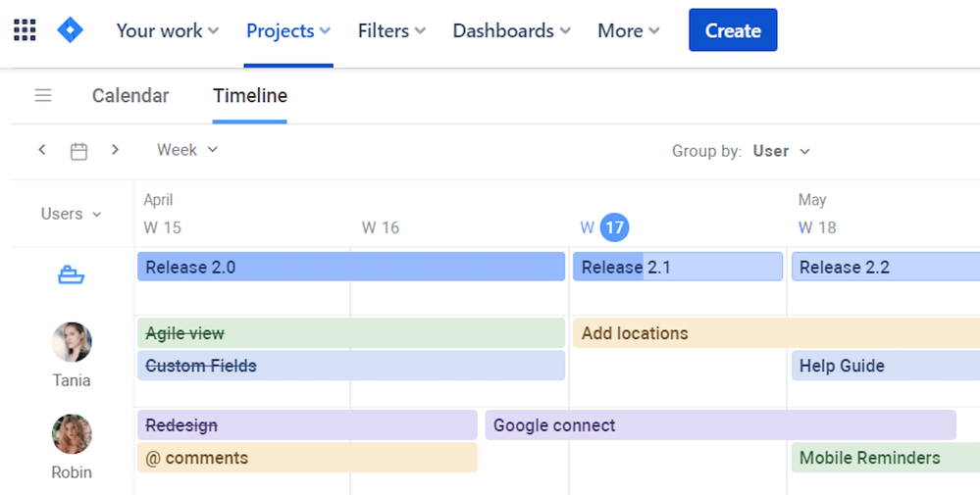Open the Help Guide task
This screenshot has width=980, height=495.
click(886, 366)
